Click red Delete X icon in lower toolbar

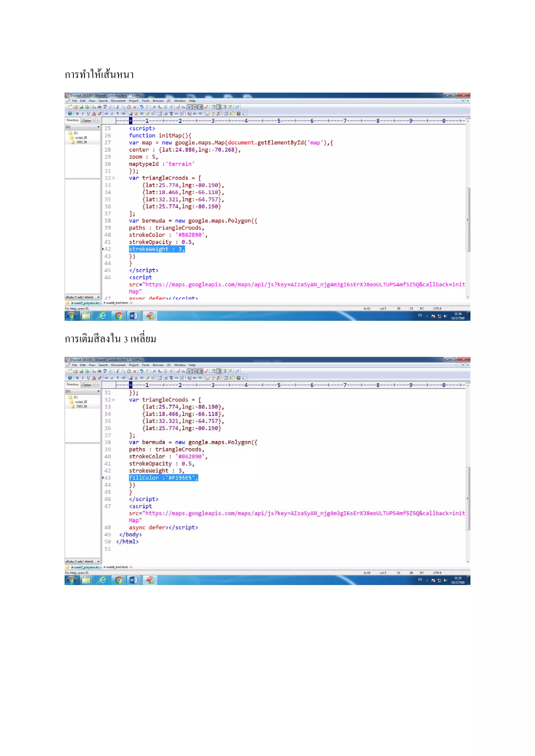[x=135, y=371]
